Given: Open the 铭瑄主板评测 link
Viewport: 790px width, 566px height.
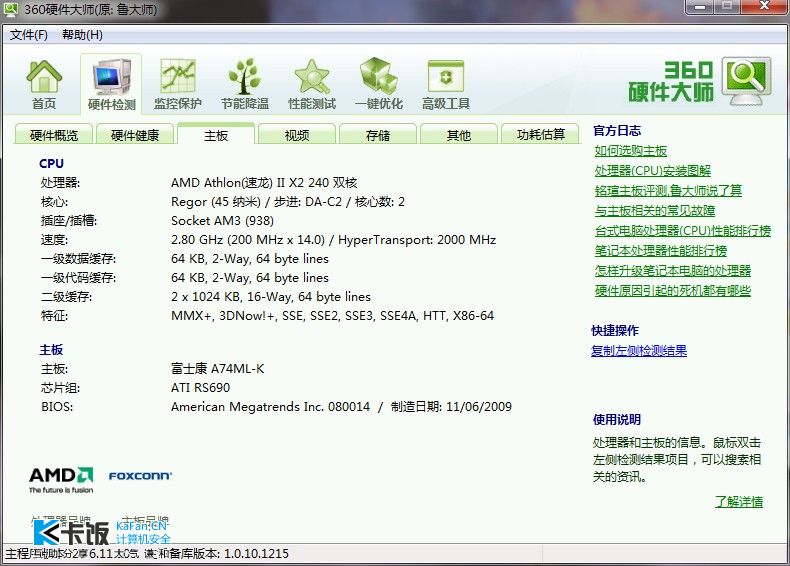Looking at the screenshot, I should pyautogui.click(x=668, y=191).
